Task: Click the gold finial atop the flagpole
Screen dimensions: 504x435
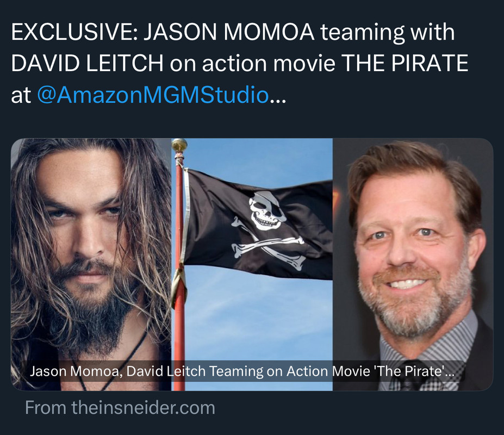Action: (179, 146)
